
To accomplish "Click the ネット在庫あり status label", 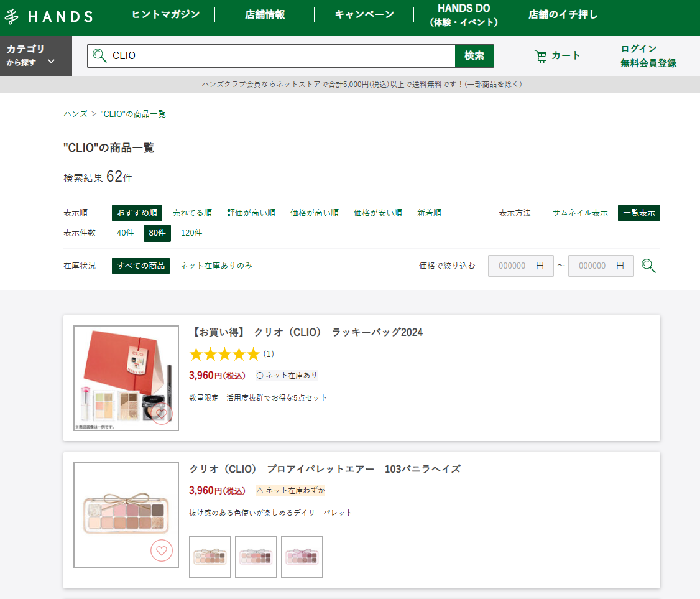I will point(287,375).
